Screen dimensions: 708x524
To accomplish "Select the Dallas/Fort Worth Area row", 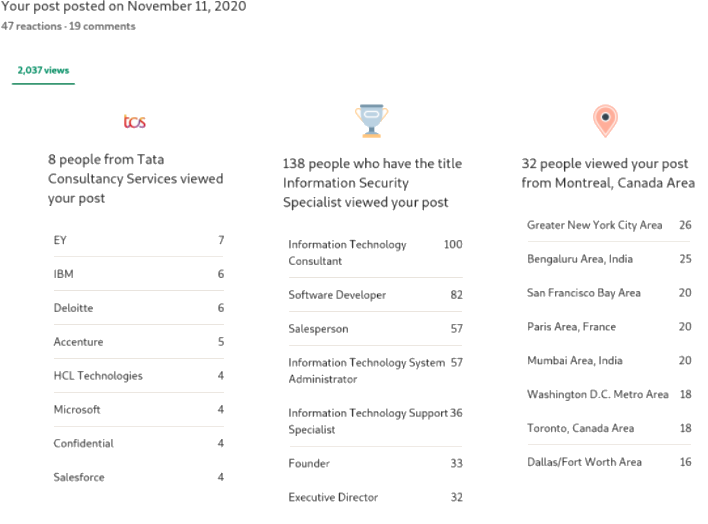I will coord(609,462).
